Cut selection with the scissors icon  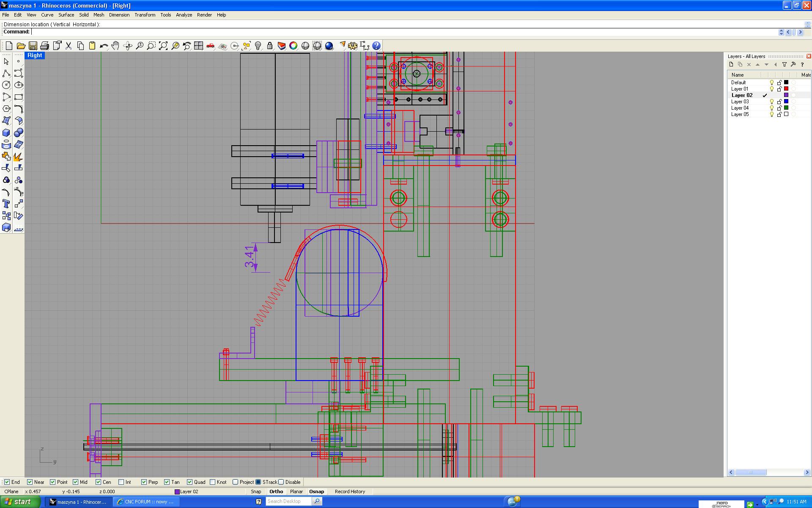pos(68,46)
